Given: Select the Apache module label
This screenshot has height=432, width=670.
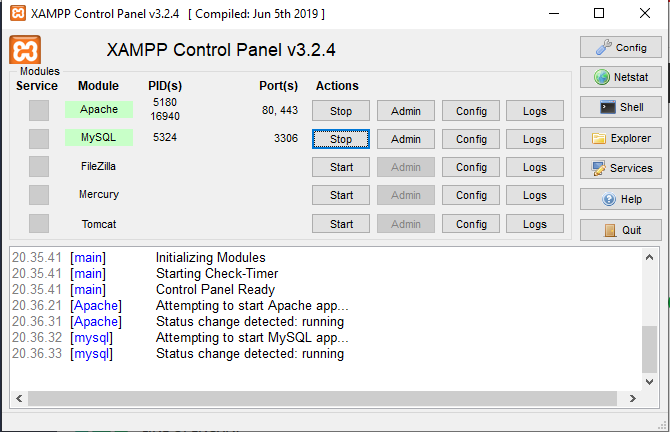Looking at the screenshot, I should [99, 109].
